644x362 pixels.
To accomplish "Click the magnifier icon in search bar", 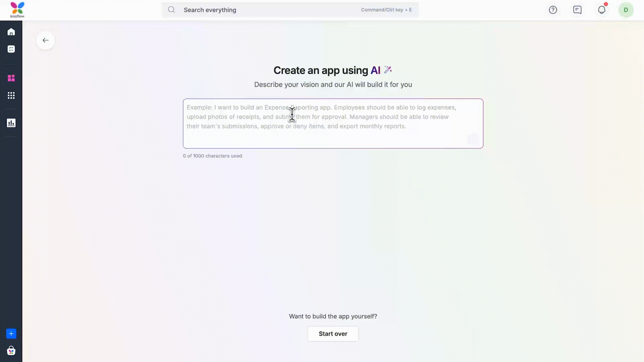I will pos(171,10).
